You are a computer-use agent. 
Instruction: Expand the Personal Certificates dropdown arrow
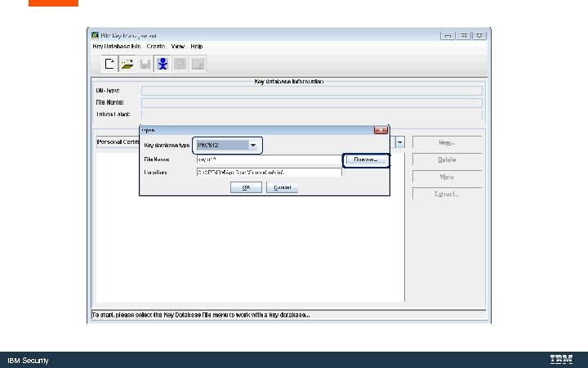tap(399, 142)
